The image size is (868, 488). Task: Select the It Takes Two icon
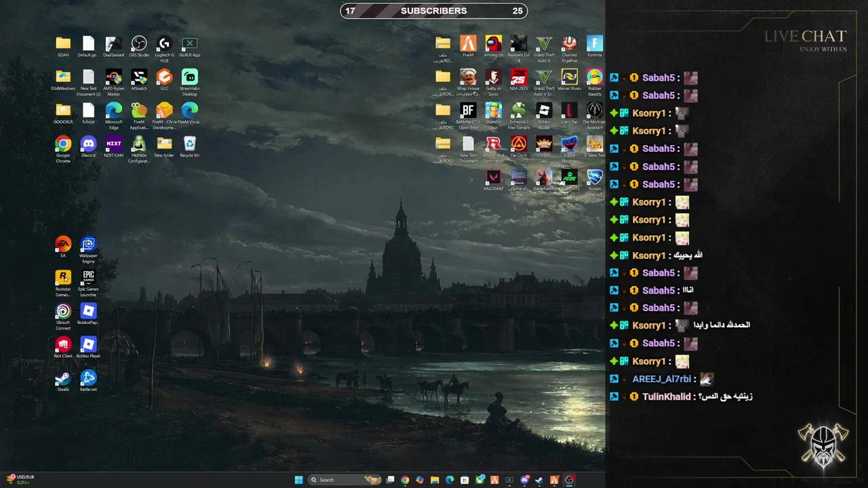coord(595,147)
